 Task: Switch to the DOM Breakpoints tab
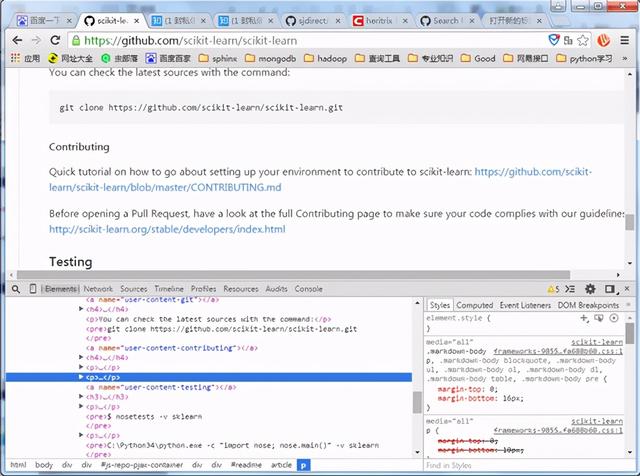click(588, 305)
